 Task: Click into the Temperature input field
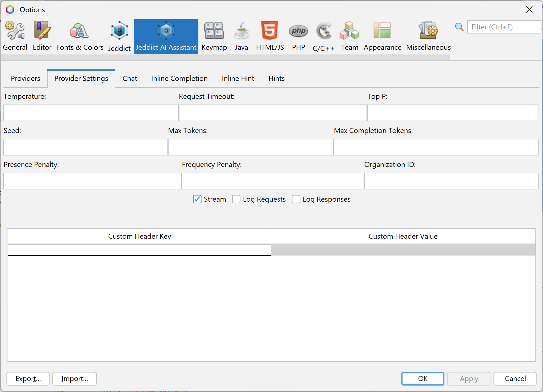[91, 113]
